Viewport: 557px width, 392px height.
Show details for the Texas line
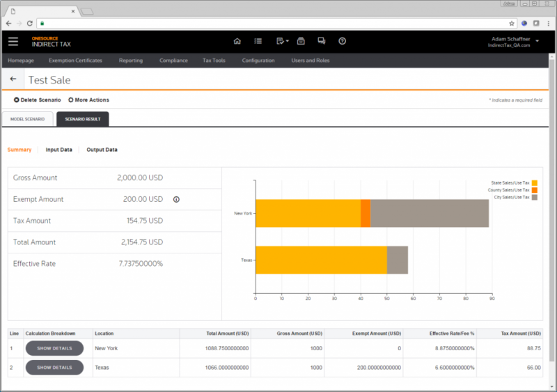tap(54, 367)
